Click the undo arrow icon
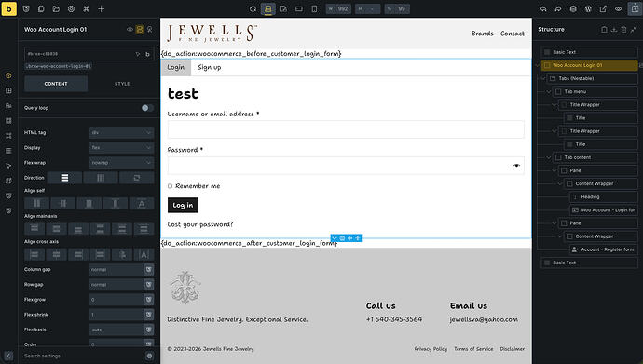This screenshot has width=643, height=364. click(x=543, y=8)
